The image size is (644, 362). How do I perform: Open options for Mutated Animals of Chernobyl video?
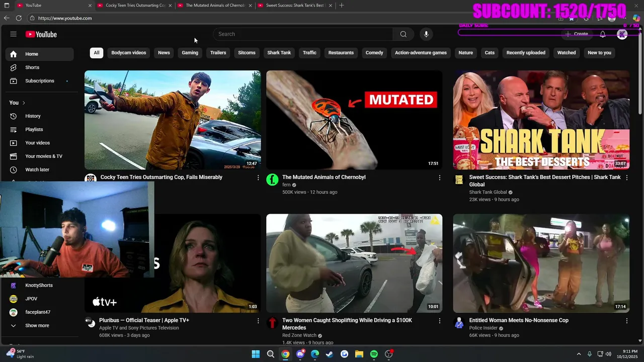(x=440, y=177)
